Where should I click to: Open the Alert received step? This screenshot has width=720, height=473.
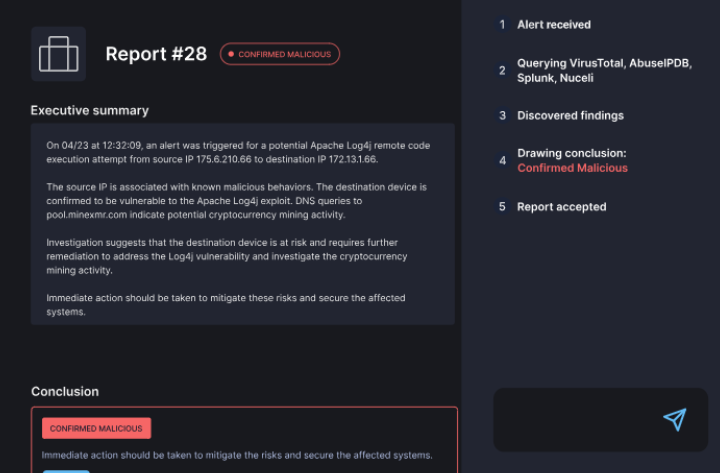pyautogui.click(x=554, y=25)
